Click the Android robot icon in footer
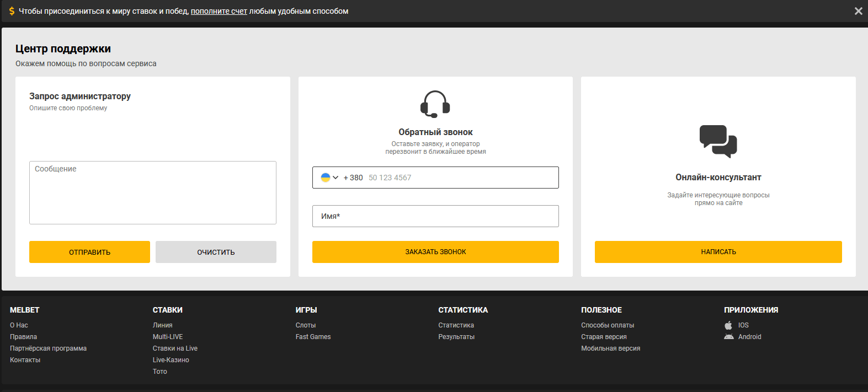 (x=729, y=337)
